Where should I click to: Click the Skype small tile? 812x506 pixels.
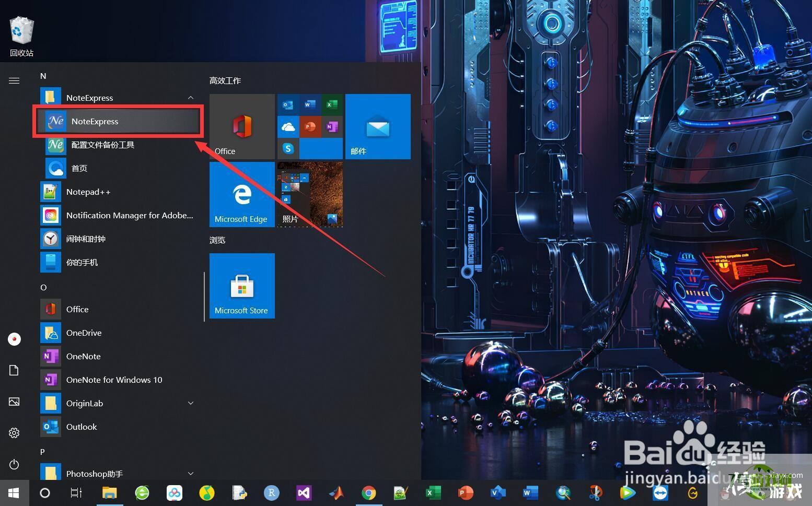coord(288,149)
